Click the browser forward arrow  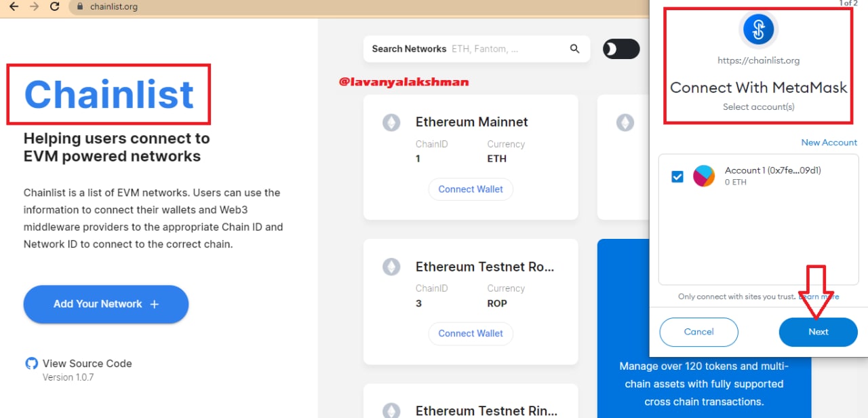35,7
